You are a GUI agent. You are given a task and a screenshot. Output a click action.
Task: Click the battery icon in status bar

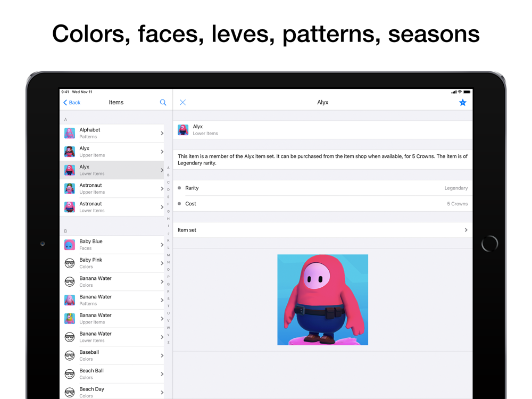[467, 92]
